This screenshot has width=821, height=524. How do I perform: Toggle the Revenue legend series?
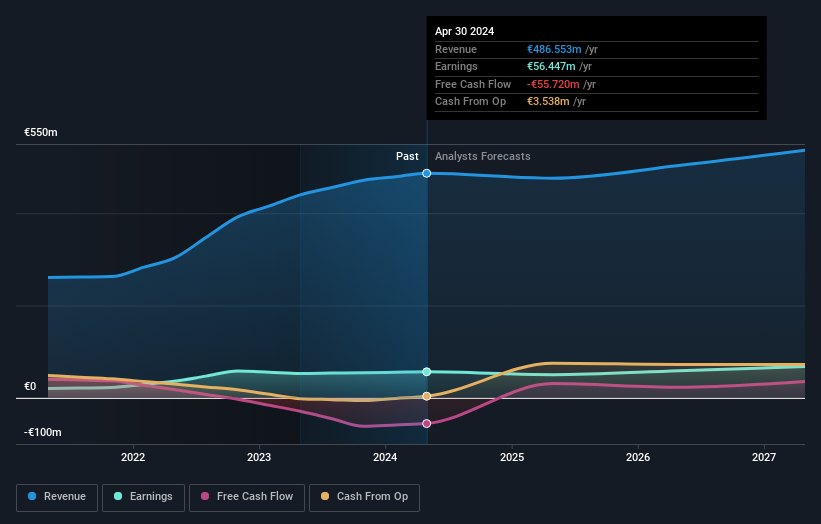click(x=57, y=497)
